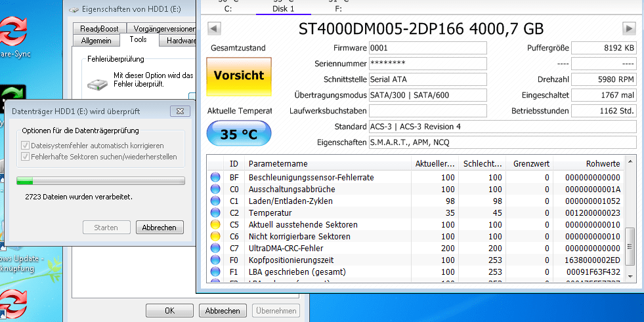The image size is (644, 322).
Task: Select raw value 1638000002ED
Action: 593,260
